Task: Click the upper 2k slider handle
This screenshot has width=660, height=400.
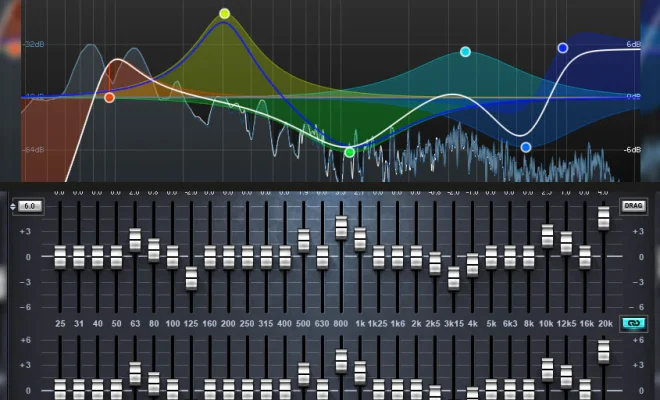Action: pyautogui.click(x=416, y=257)
